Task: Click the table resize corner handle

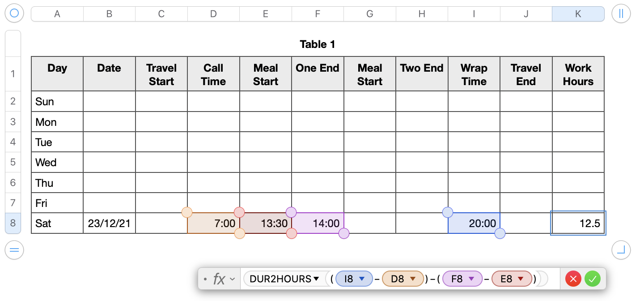Action: (621, 249)
